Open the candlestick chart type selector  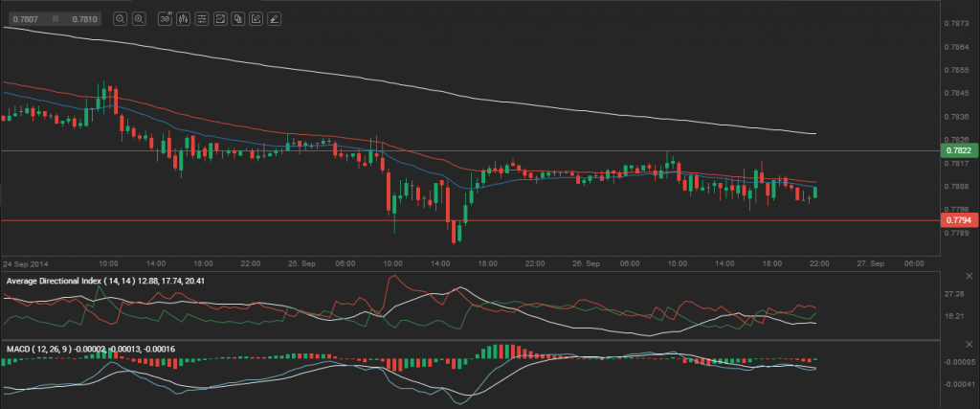tap(184, 18)
